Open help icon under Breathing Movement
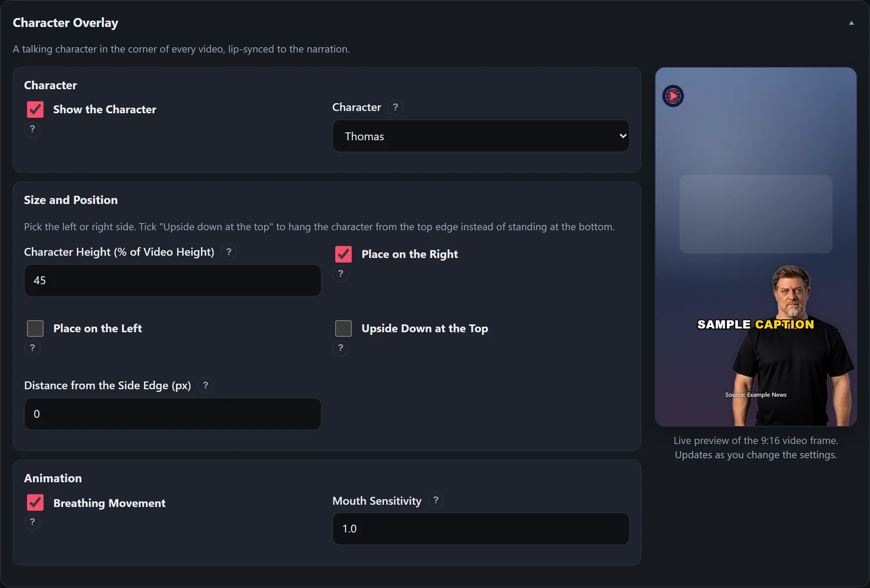 pyautogui.click(x=32, y=522)
